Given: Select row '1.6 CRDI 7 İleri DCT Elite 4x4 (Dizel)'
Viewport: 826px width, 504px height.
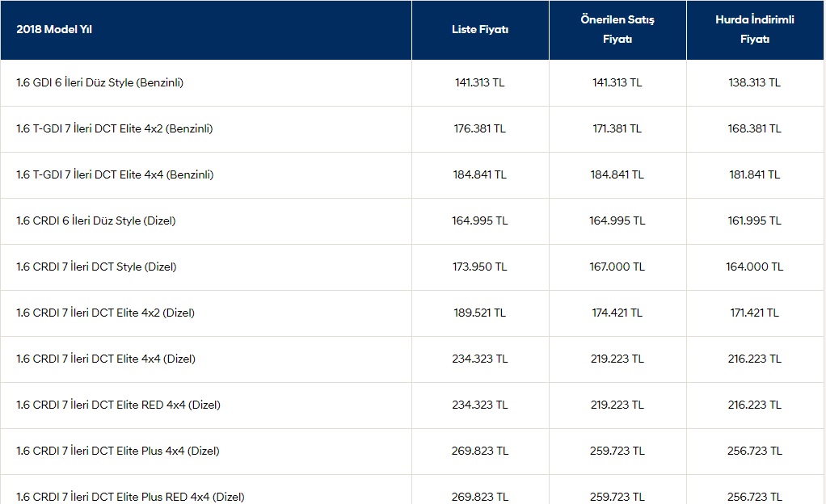Looking at the screenshot, I should pos(412,359).
